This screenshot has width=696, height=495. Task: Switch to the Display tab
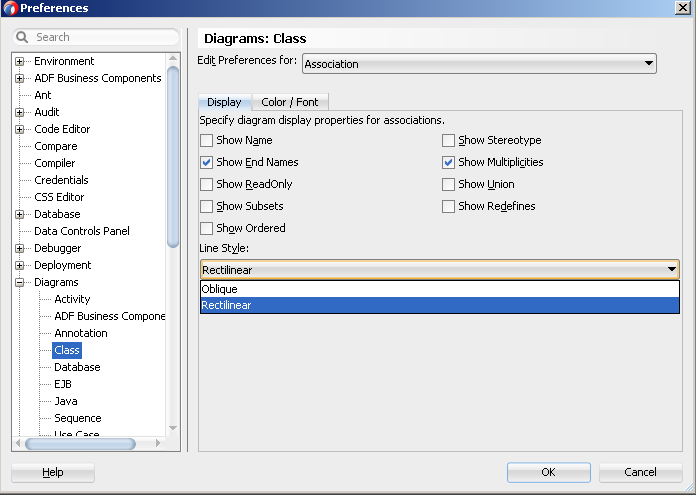tap(224, 102)
